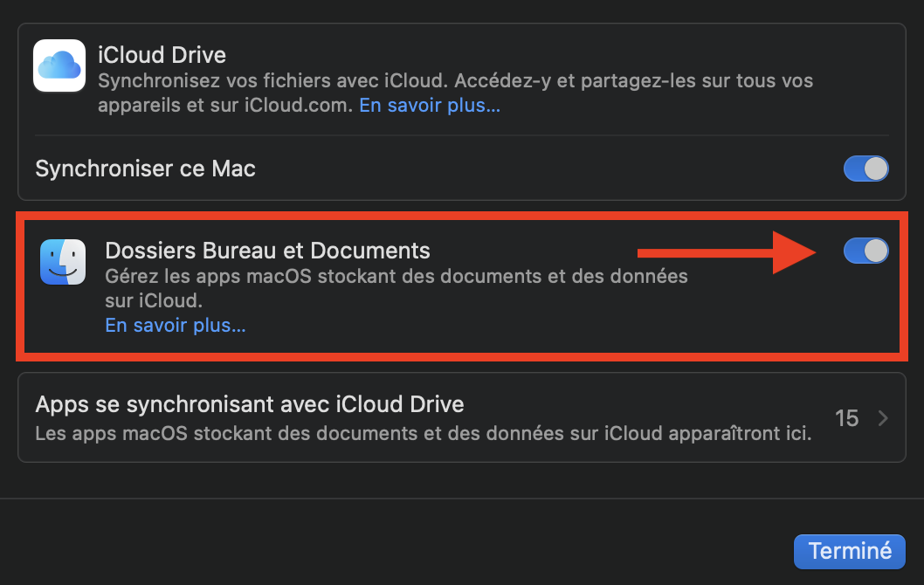The width and height of the screenshot is (924, 585).
Task: Follow En savoir plus below Dossiers description
Action: [176, 326]
